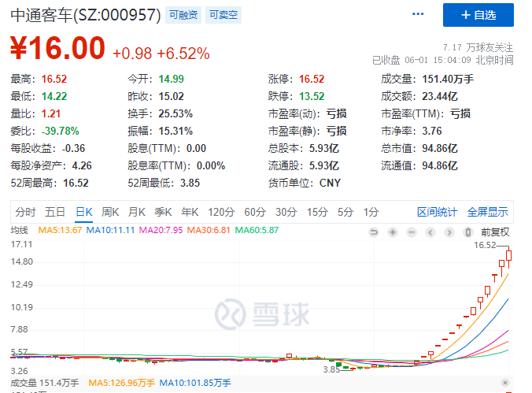532x393 pixels.
Task: Click the latest candlestick near 16.52 high
Action: pyautogui.click(x=508, y=255)
